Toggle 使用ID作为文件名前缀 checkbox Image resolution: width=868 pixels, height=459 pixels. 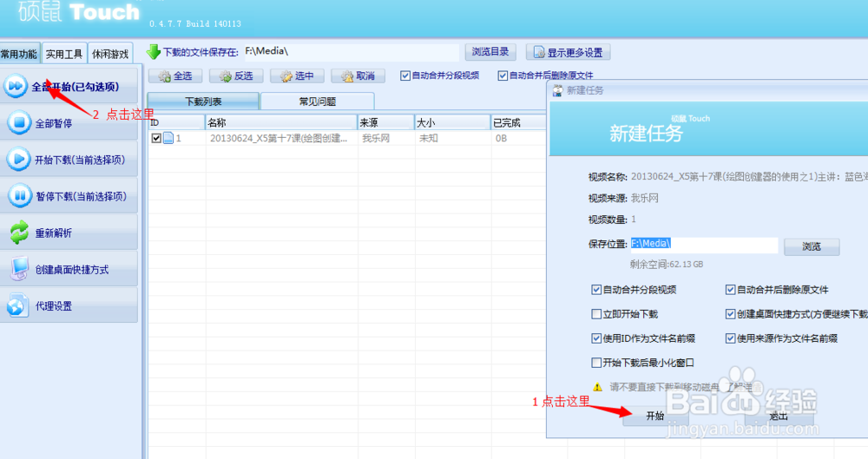596,338
